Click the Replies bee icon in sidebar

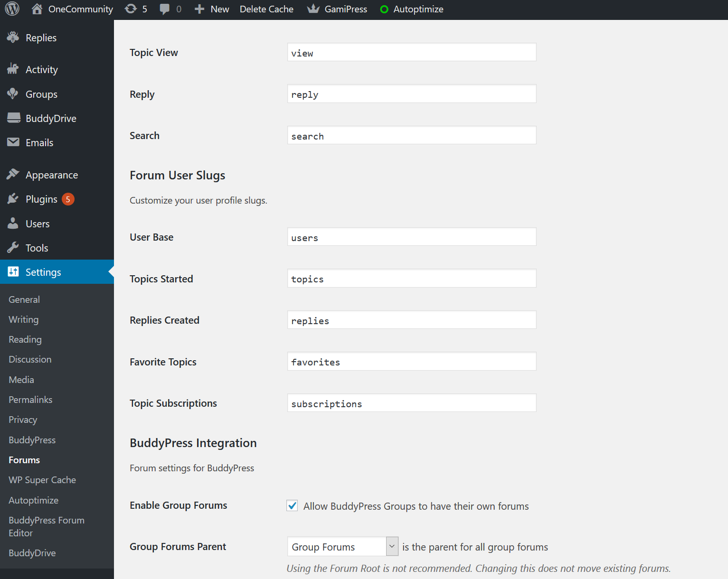13,37
